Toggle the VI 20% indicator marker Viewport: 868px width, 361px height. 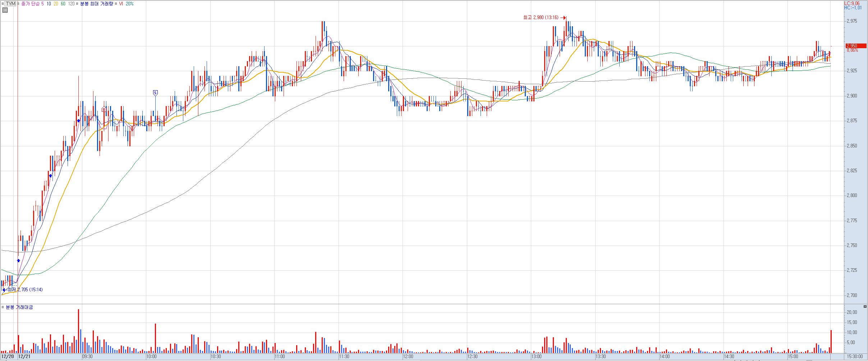(116, 4)
